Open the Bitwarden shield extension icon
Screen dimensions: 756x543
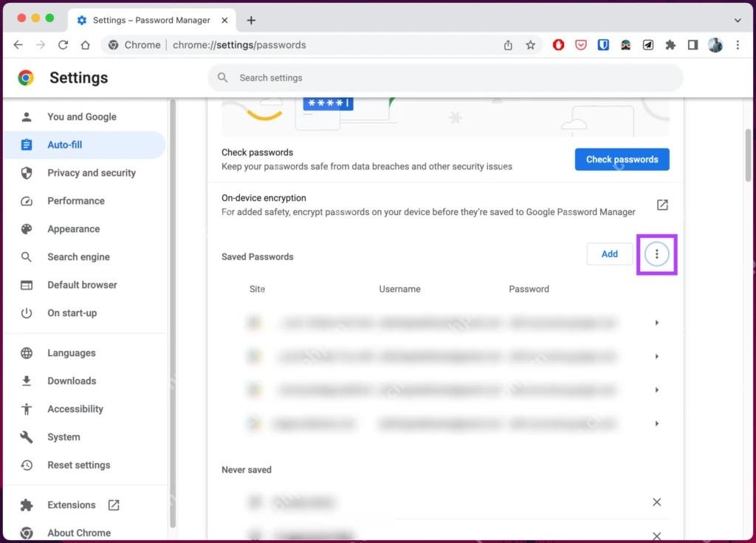coord(603,45)
